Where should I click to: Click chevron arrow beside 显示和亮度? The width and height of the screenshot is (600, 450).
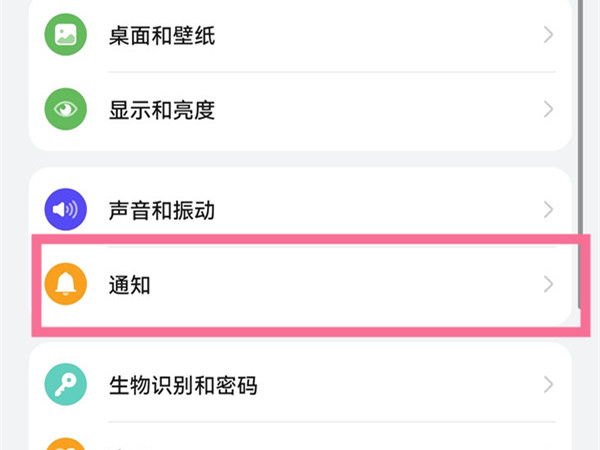tap(548, 108)
